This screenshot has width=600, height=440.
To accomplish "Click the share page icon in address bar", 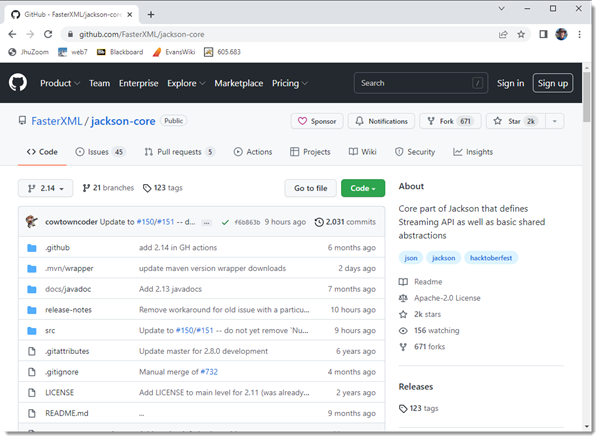I will pos(503,34).
